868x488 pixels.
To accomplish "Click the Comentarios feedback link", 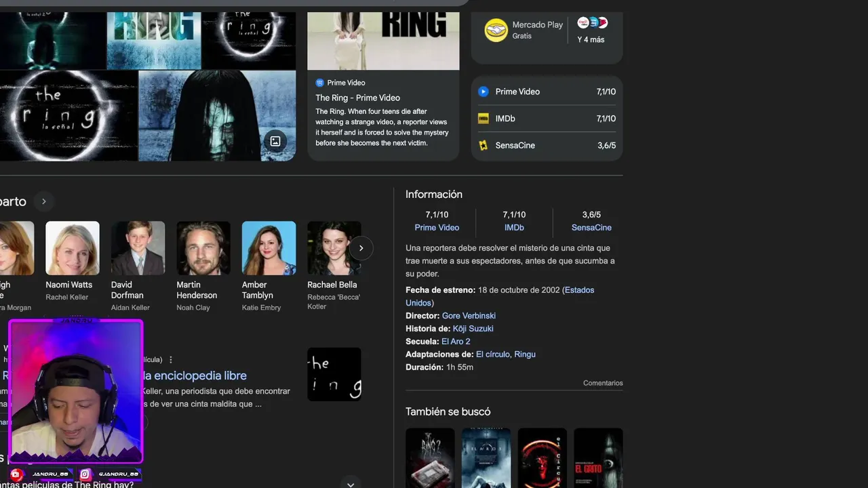I will tap(603, 383).
